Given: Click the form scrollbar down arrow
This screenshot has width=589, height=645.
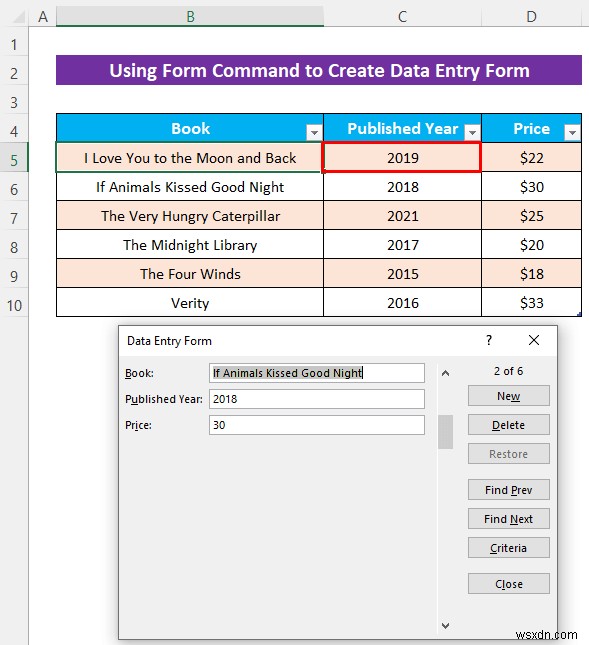Looking at the screenshot, I should pyautogui.click(x=445, y=625).
